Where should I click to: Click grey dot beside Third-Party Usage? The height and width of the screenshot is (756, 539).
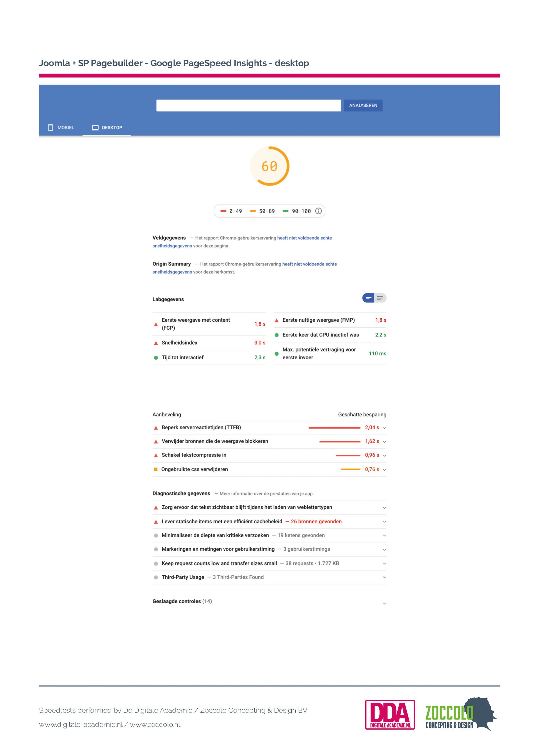[x=156, y=577]
